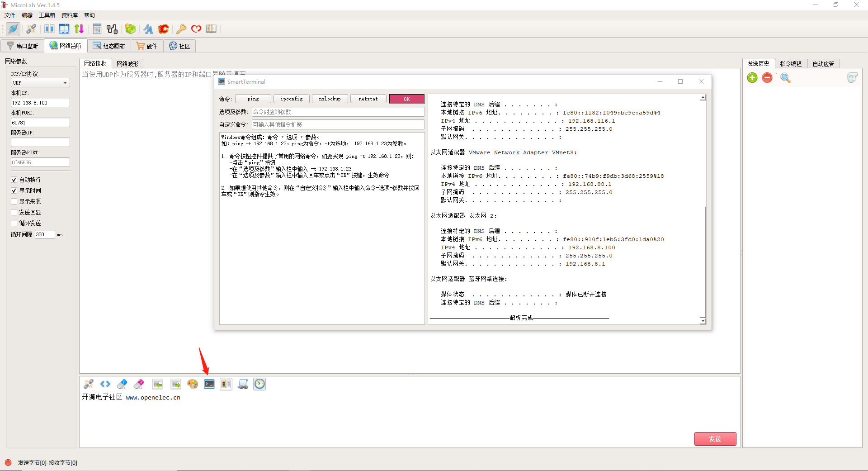Switch to the 网络波形 tab
Image resolution: width=868 pixels, height=471 pixels.
127,64
